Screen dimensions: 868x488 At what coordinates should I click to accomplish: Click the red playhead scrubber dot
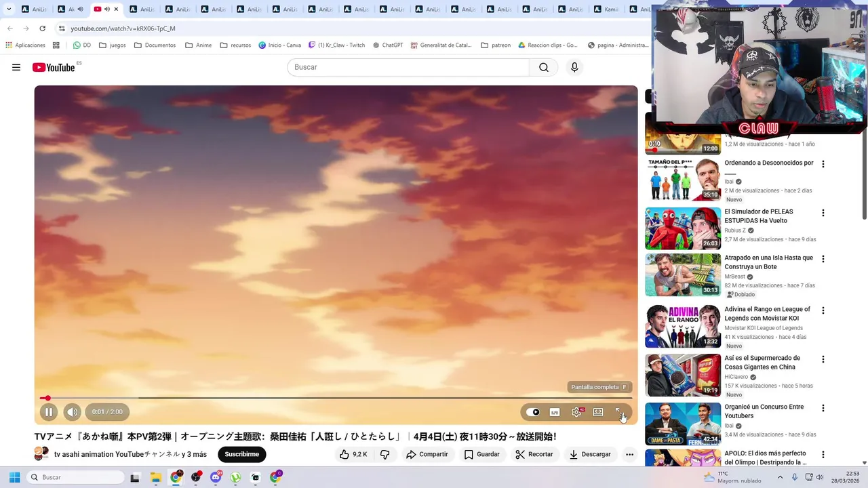(47, 398)
